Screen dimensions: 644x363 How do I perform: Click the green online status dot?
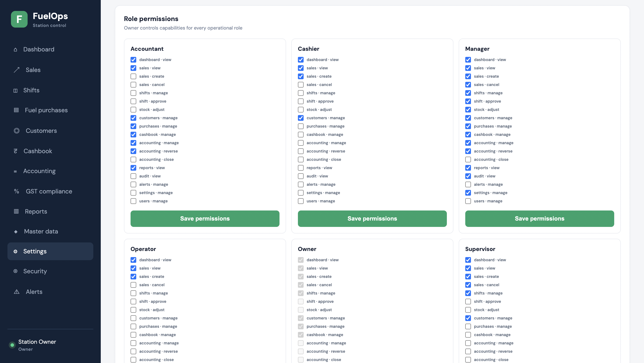click(x=12, y=345)
